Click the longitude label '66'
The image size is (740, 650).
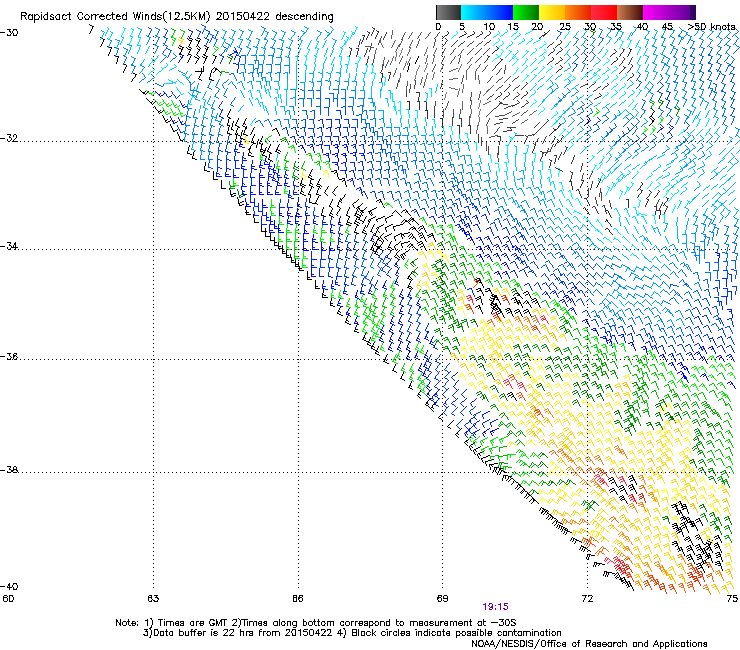(298, 599)
